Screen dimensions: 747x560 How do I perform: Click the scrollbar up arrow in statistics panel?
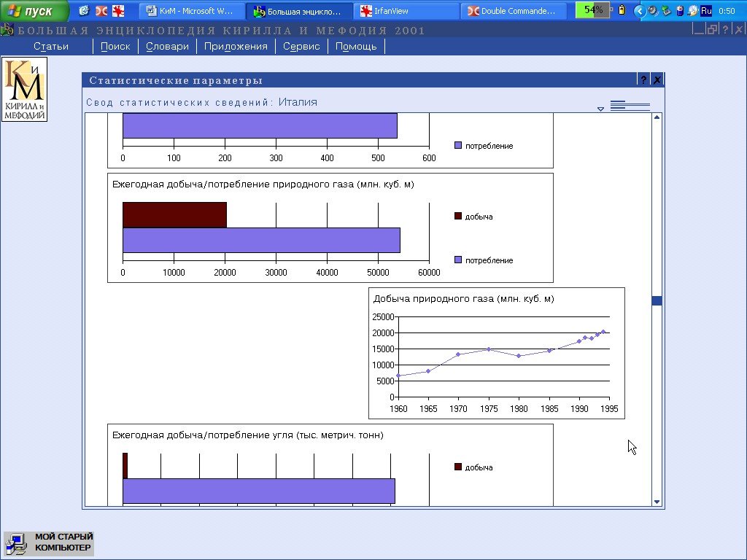657,117
